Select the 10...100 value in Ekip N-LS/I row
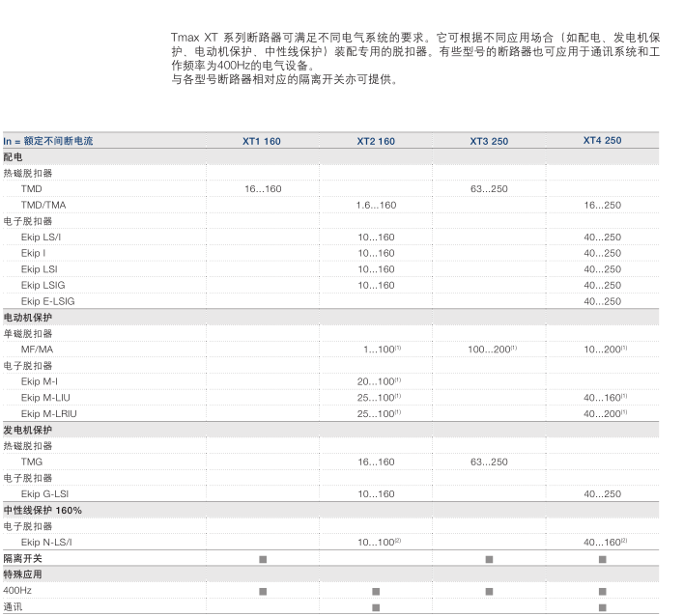 tap(379, 542)
